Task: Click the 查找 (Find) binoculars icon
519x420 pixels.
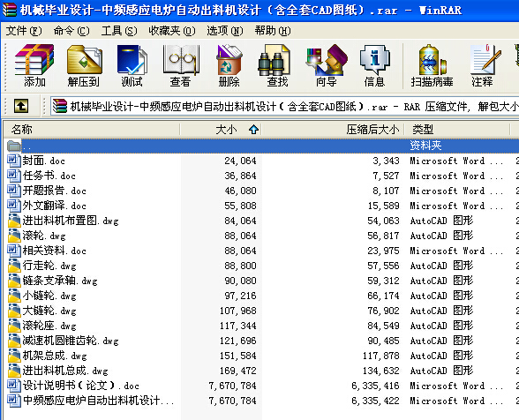Action: coord(275,61)
